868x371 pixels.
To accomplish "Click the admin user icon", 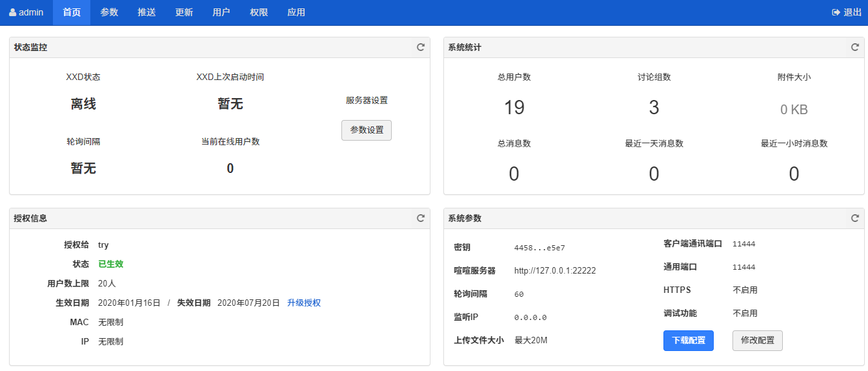I will coord(12,12).
